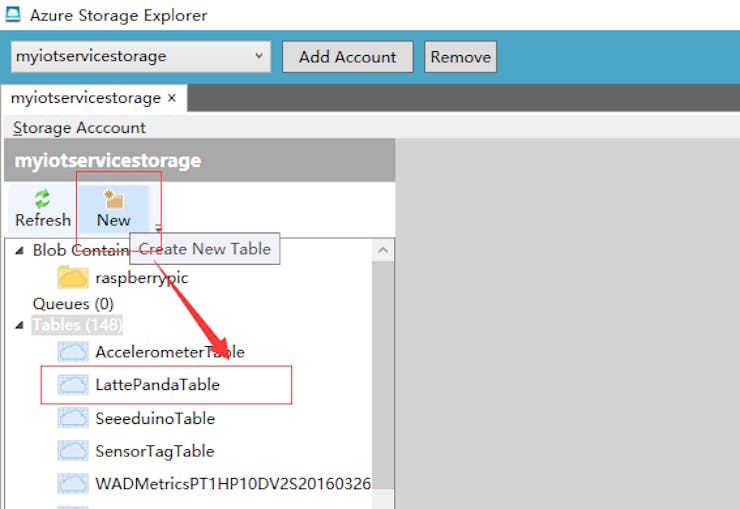
Task: Click the SensorTagTable cloud icon
Action: pyautogui.click(x=73, y=451)
